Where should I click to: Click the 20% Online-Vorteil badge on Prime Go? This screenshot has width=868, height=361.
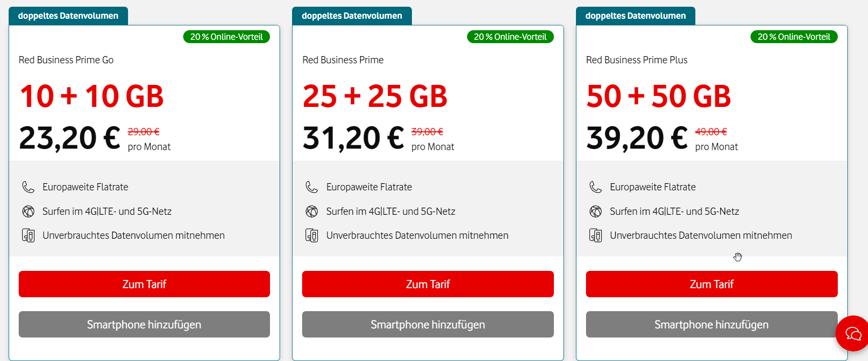pyautogui.click(x=226, y=37)
